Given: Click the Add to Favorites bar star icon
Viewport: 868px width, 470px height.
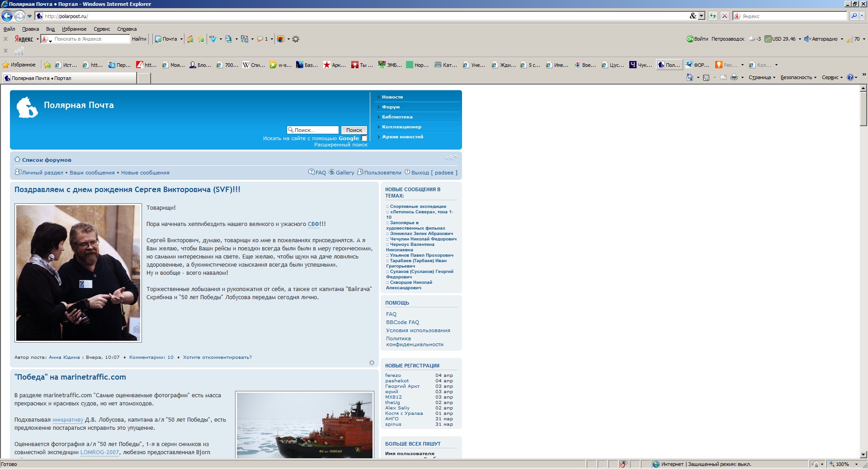Looking at the screenshot, I should point(47,65).
